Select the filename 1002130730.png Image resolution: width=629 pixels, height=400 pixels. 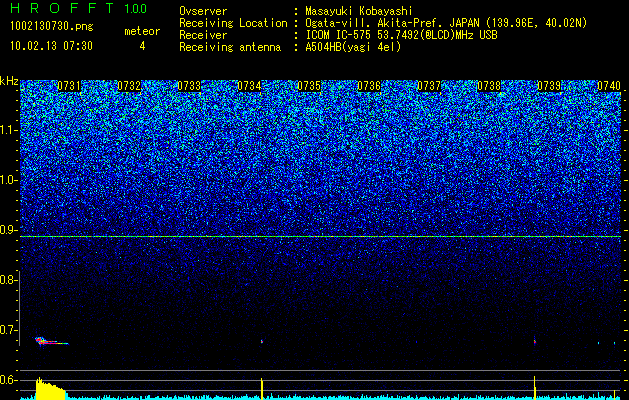(52, 26)
